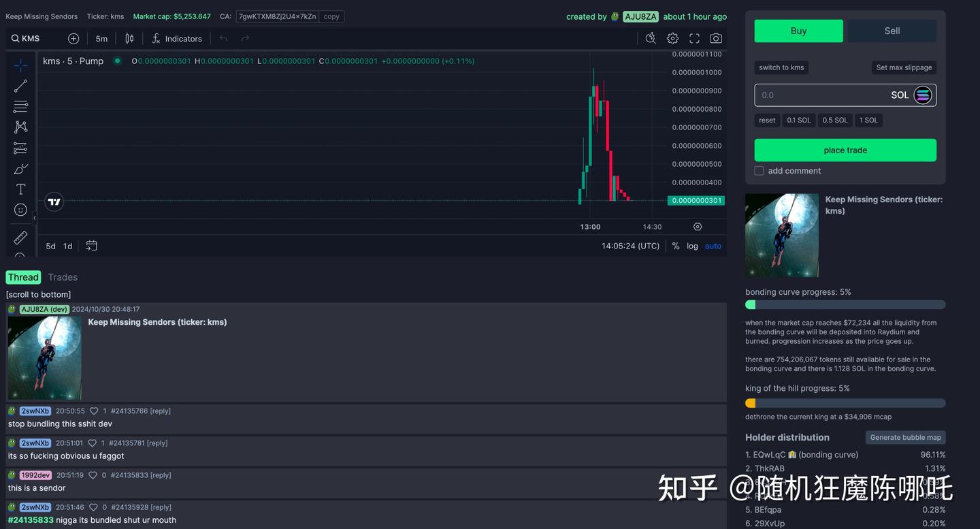Viewport: 980px width, 529px height.
Task: Select the measure ruler tool
Action: 20,237
